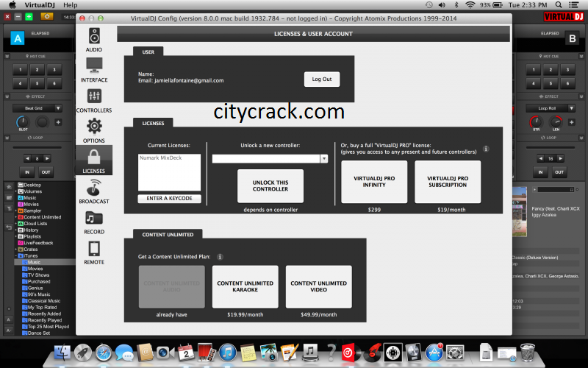Image resolution: width=588 pixels, height=368 pixels.
Task: Click info icon beside VirtualDJ PRO license text
Action: pyautogui.click(x=486, y=149)
